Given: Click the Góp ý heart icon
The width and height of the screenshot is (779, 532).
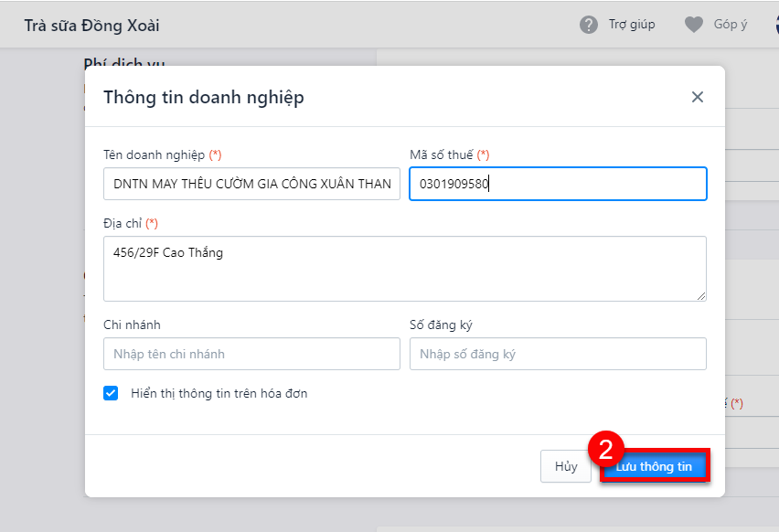Looking at the screenshot, I should pos(694,25).
